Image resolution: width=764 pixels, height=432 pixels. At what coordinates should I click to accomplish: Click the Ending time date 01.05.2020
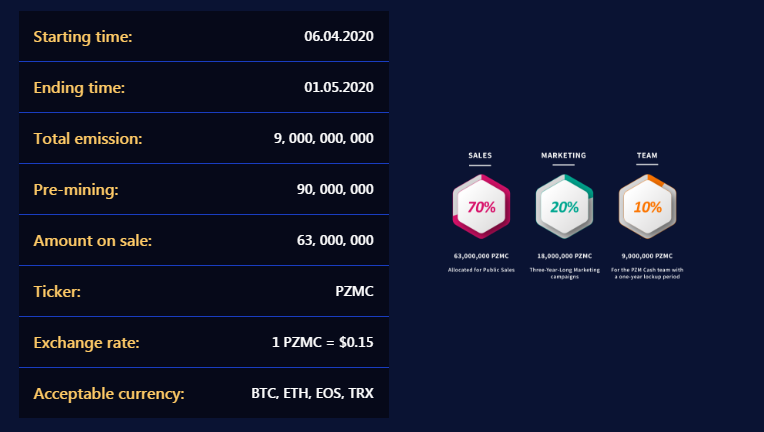(x=339, y=87)
